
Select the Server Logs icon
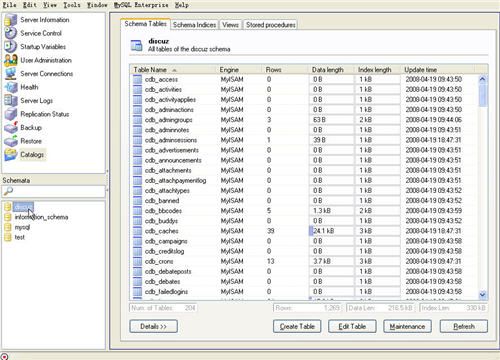click(11, 100)
